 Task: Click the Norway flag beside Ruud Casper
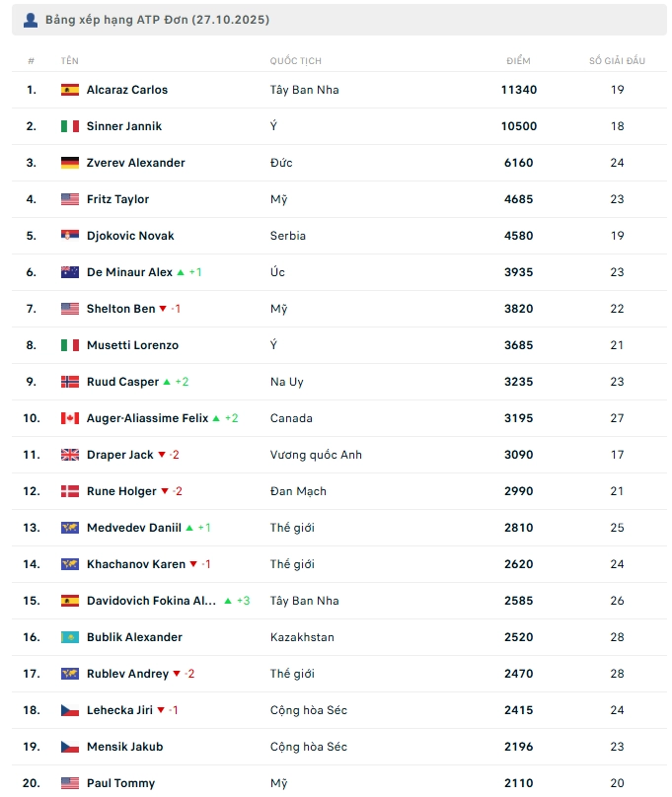[x=70, y=382]
